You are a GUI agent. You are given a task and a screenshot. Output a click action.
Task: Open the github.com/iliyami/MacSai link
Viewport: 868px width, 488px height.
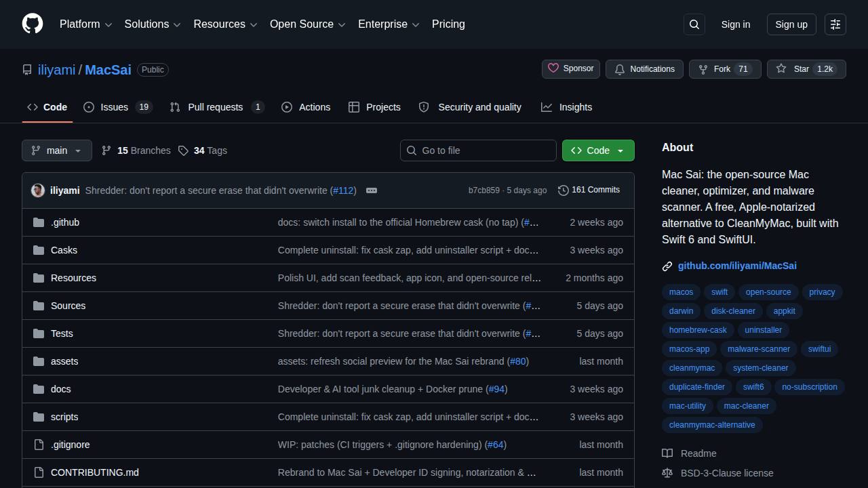tap(737, 266)
